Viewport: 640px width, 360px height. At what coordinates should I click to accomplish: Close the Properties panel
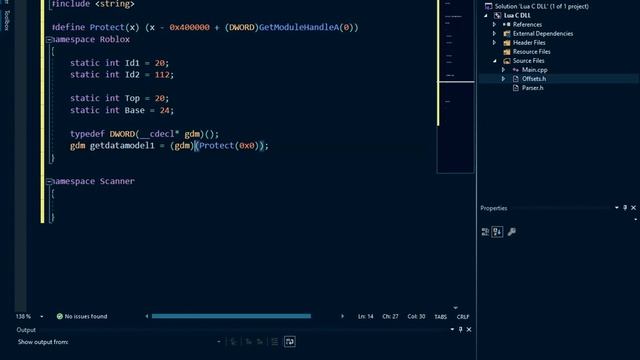tap(633, 208)
